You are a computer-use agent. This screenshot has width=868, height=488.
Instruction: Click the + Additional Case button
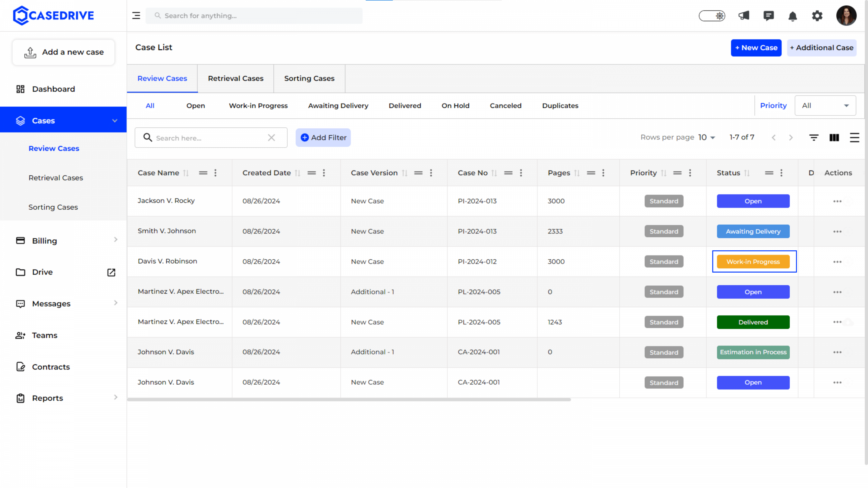[x=822, y=48]
